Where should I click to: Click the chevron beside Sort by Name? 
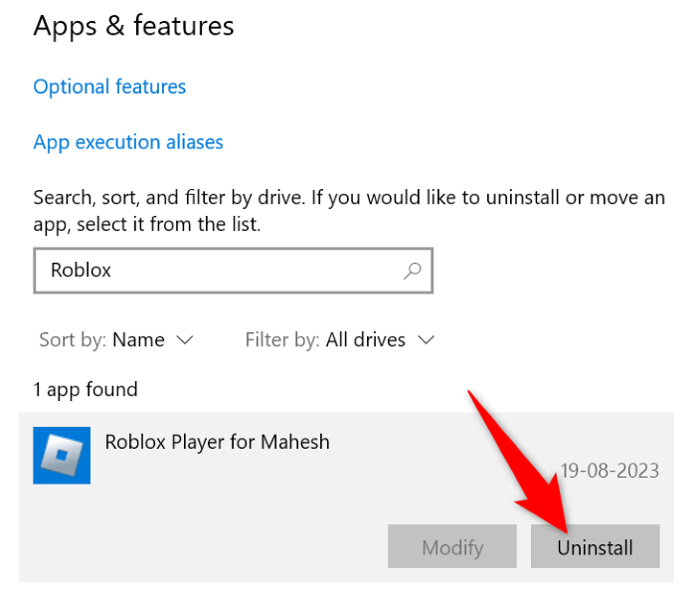[184, 340]
